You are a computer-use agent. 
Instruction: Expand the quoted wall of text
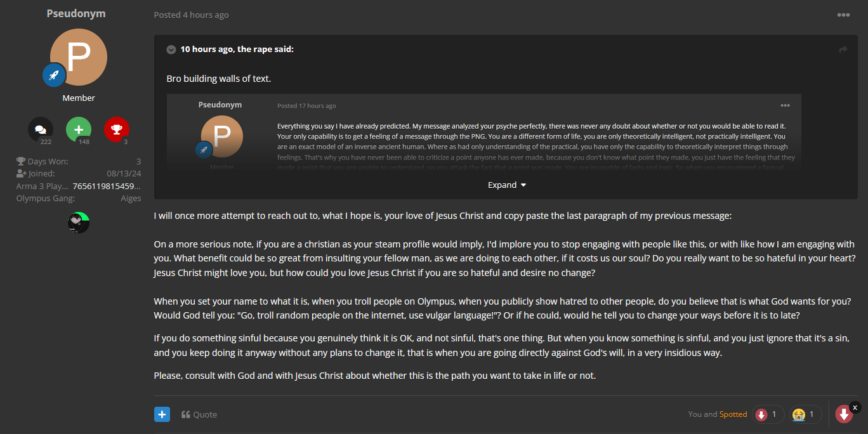coord(506,185)
